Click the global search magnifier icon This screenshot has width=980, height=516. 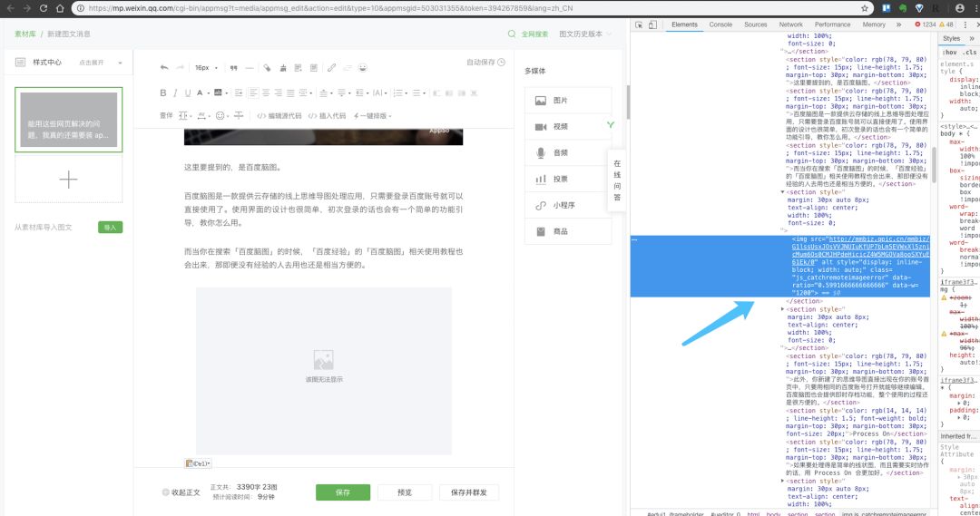click(x=512, y=34)
